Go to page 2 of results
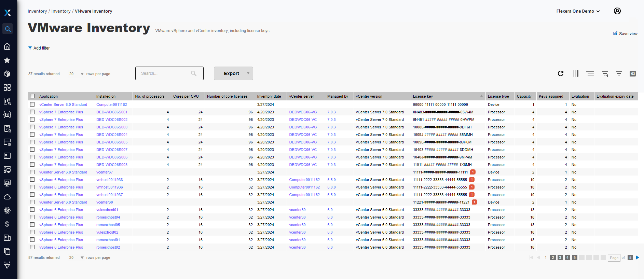 click(x=553, y=257)
